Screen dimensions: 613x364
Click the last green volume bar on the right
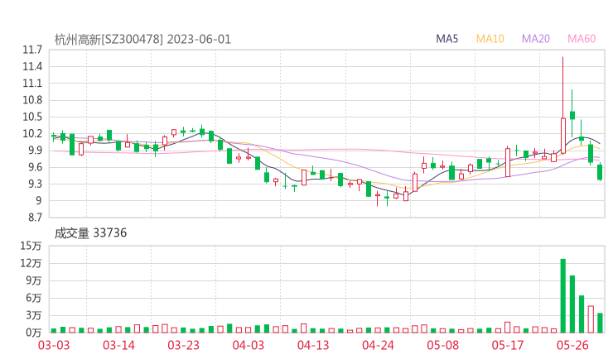[x=600, y=323]
